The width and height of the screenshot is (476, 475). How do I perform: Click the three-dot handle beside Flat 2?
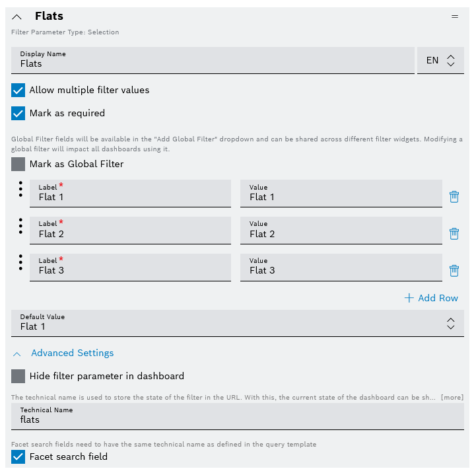[20, 227]
